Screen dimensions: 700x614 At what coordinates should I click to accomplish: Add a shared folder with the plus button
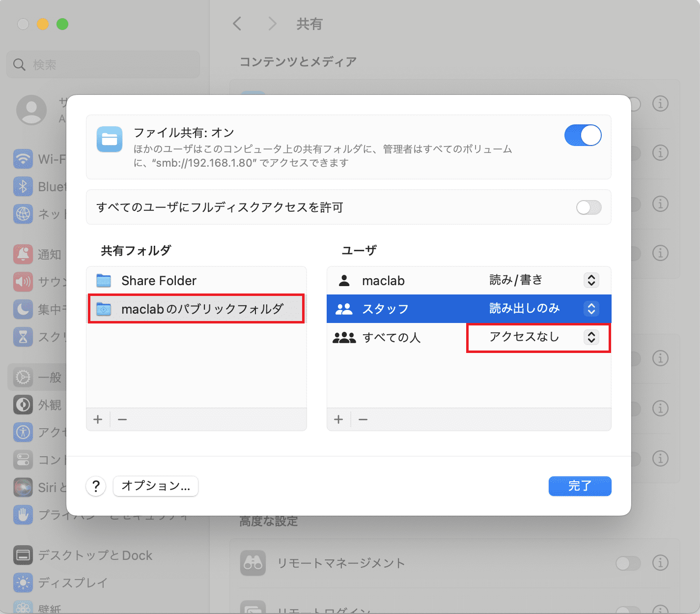[x=98, y=419]
